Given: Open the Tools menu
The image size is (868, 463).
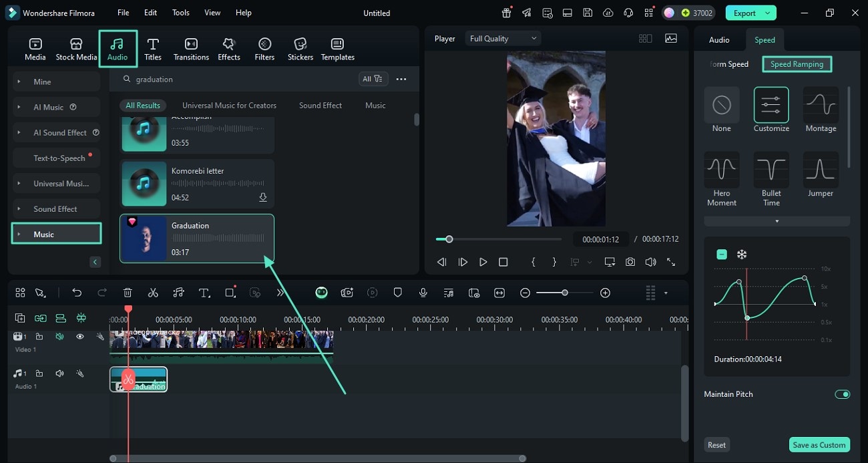Looking at the screenshot, I should [180, 13].
